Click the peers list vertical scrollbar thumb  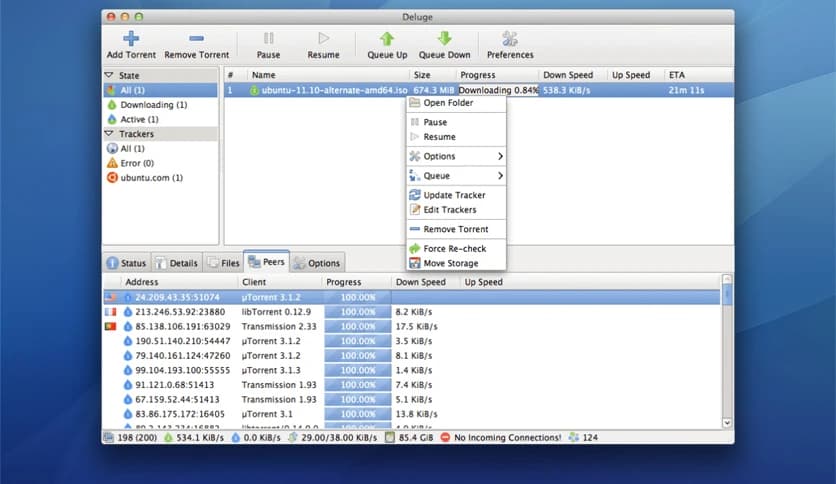click(727, 295)
